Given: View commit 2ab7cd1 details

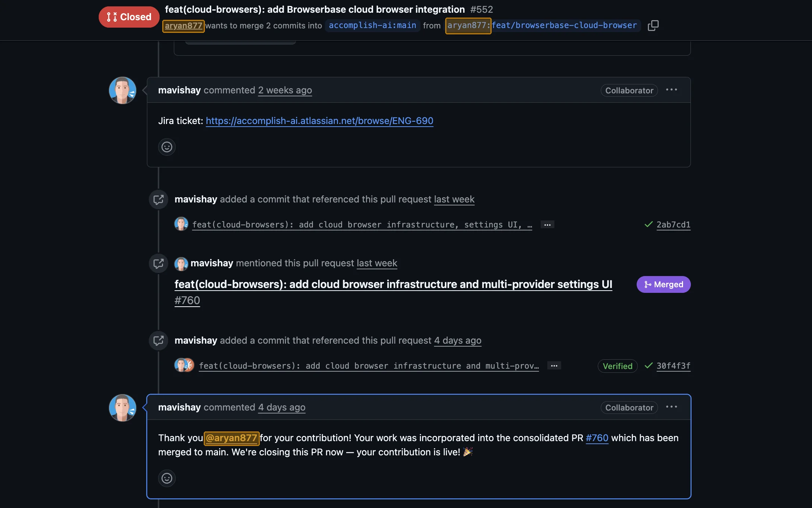Looking at the screenshot, I should pyautogui.click(x=673, y=224).
